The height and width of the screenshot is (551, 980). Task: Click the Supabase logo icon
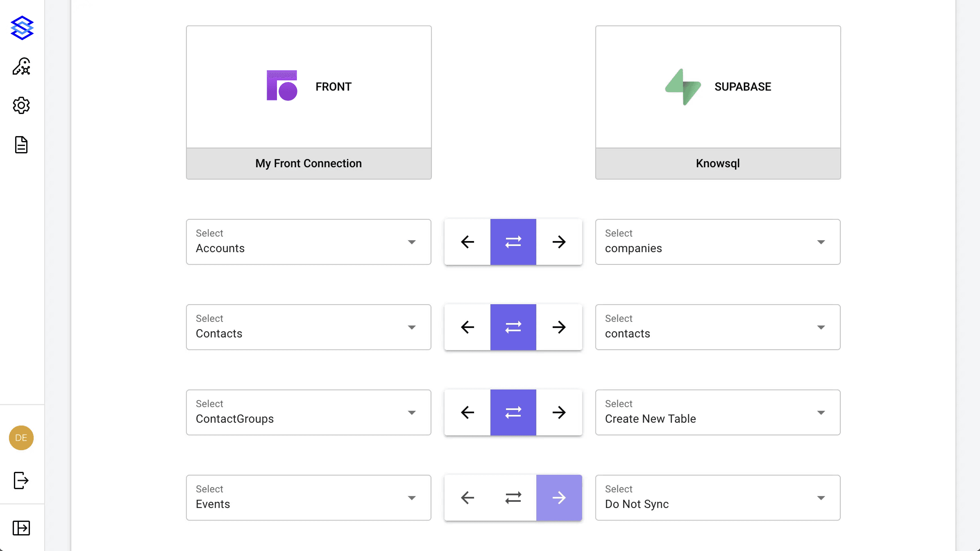[x=683, y=87]
